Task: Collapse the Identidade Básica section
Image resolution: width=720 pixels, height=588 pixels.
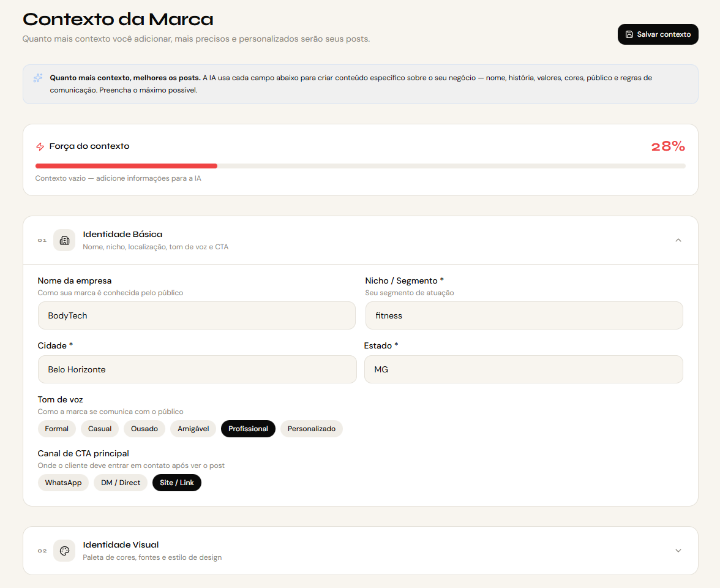Action: click(678, 240)
